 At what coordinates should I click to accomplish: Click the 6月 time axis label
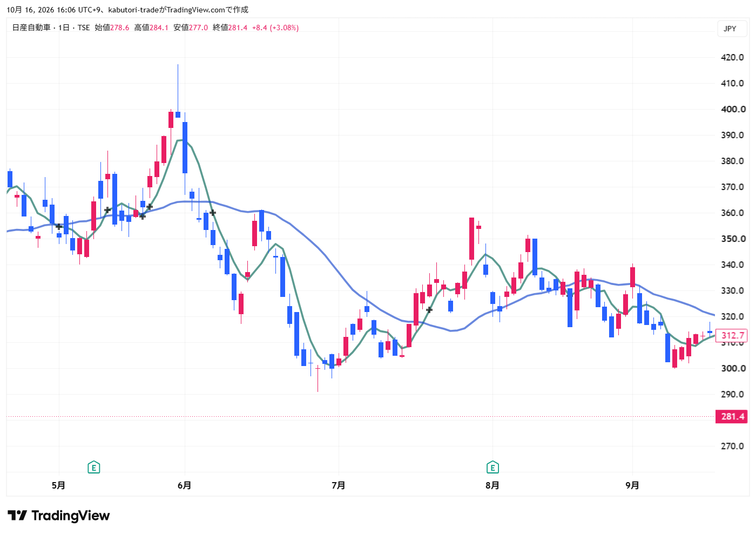coord(184,485)
